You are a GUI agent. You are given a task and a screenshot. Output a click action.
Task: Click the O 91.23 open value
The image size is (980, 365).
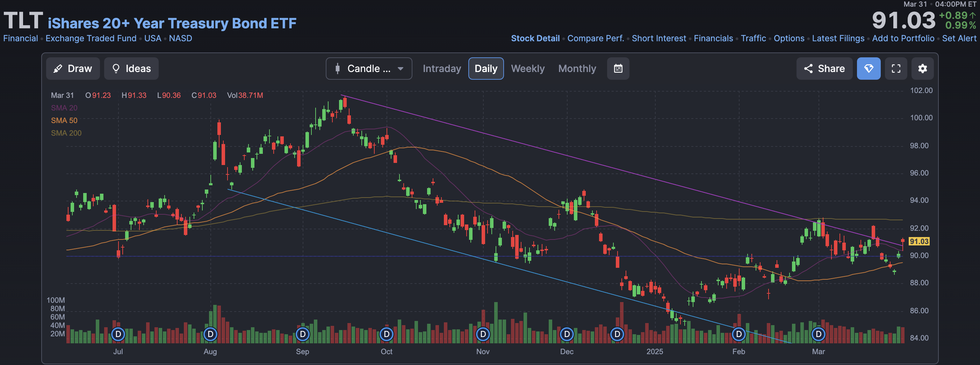click(98, 95)
